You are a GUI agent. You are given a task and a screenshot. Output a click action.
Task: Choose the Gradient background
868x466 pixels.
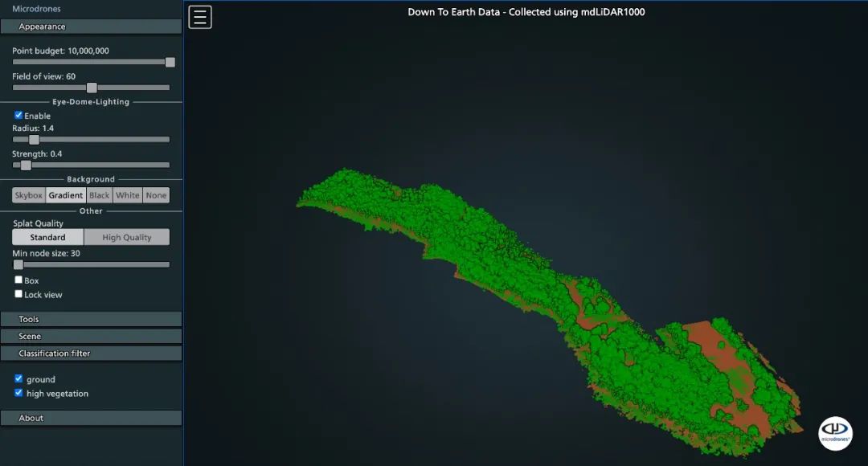(66, 195)
